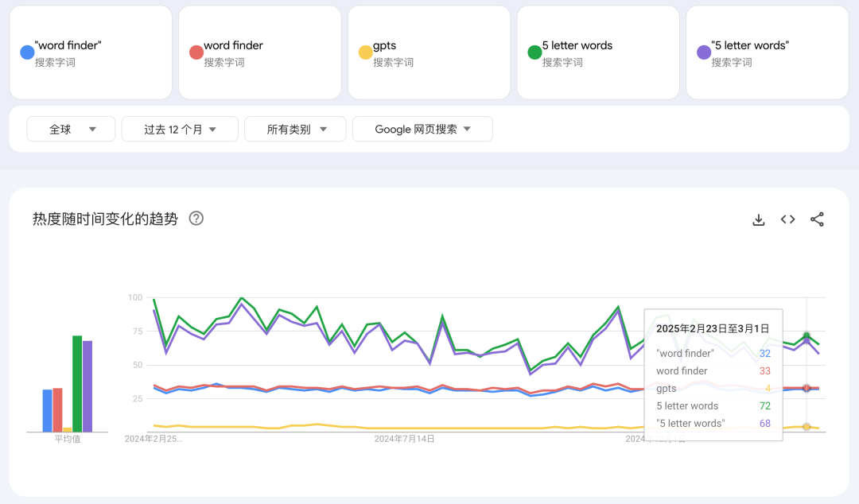The height and width of the screenshot is (504, 859).
Task: Download the trend chart data as CSV
Action: [758, 219]
